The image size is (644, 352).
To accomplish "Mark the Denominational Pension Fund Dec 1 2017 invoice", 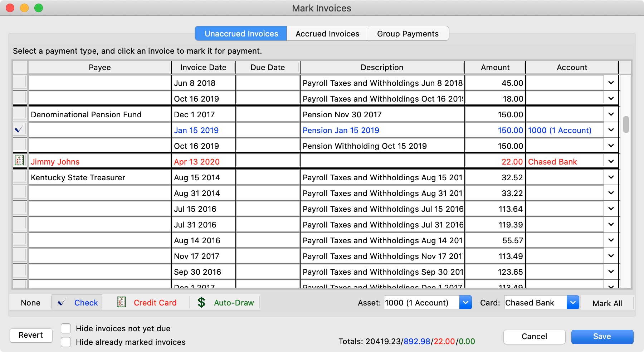I will 20,114.
